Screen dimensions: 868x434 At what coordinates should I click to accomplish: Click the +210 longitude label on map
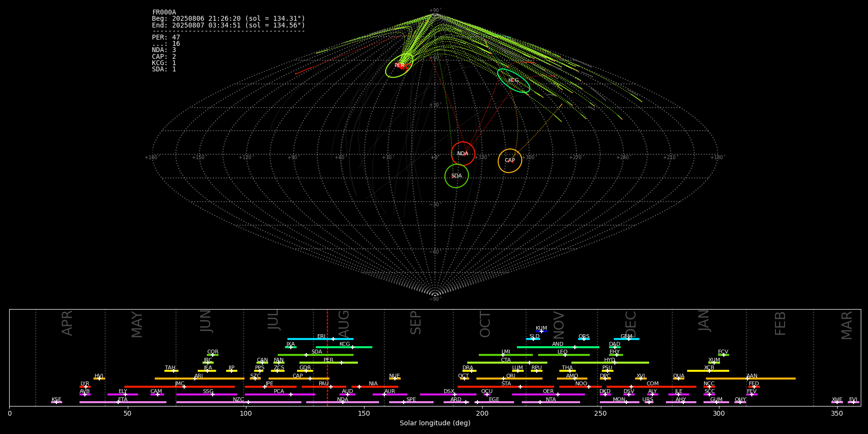[669, 158]
